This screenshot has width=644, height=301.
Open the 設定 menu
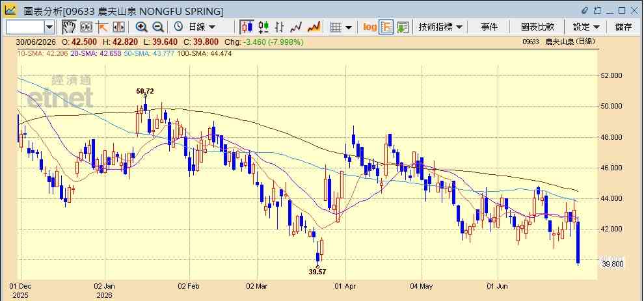pyautogui.click(x=587, y=27)
